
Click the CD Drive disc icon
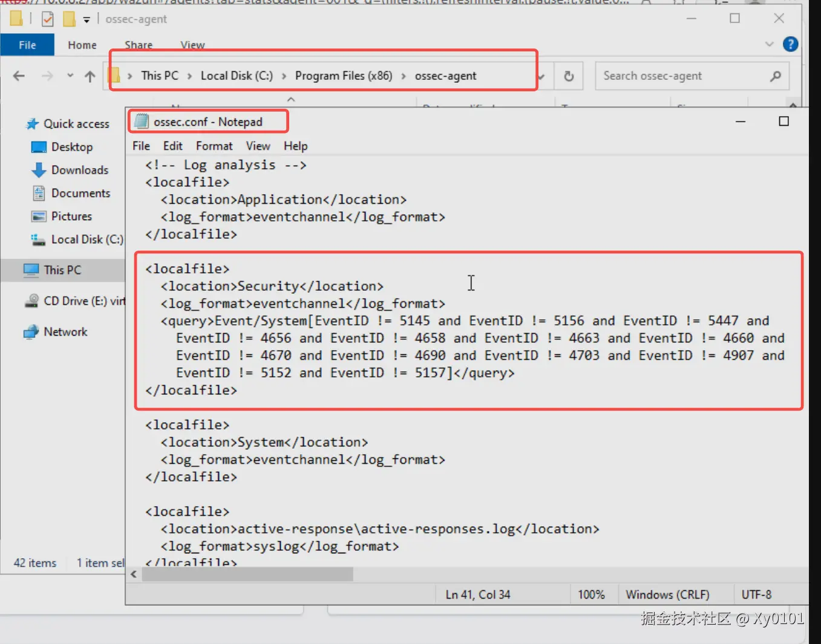coord(31,301)
